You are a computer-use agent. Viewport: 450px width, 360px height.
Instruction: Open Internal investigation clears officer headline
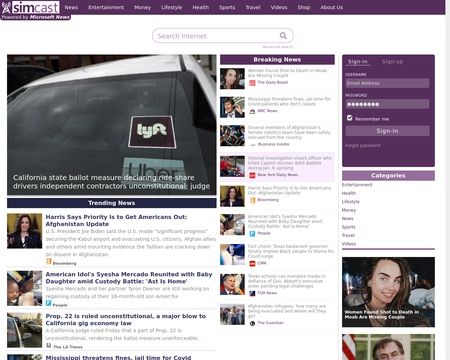[x=290, y=163]
